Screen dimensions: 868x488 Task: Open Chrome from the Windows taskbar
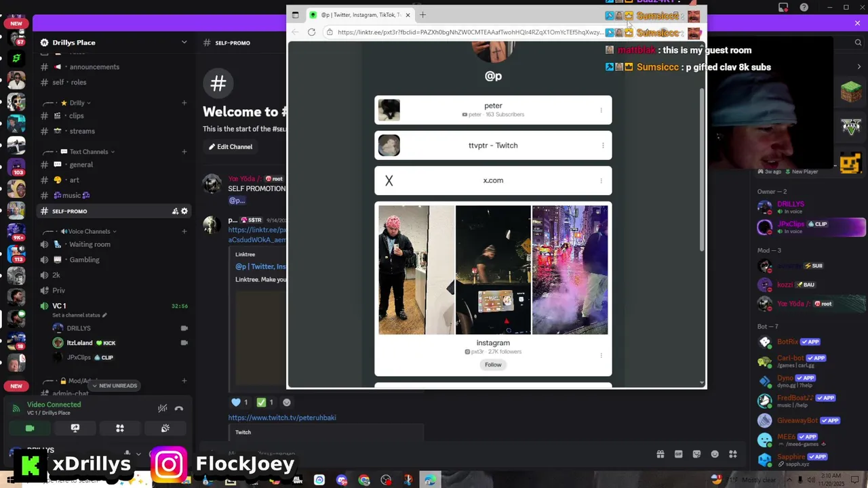(x=364, y=480)
